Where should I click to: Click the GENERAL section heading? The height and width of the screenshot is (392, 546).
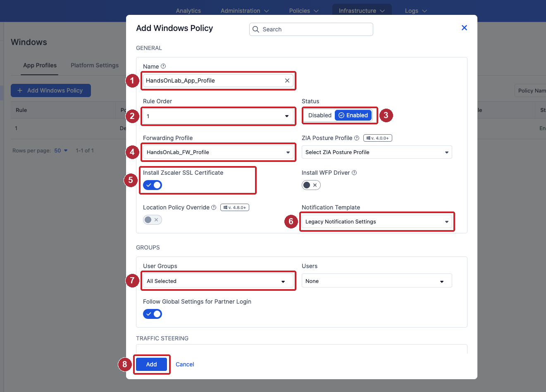149,48
